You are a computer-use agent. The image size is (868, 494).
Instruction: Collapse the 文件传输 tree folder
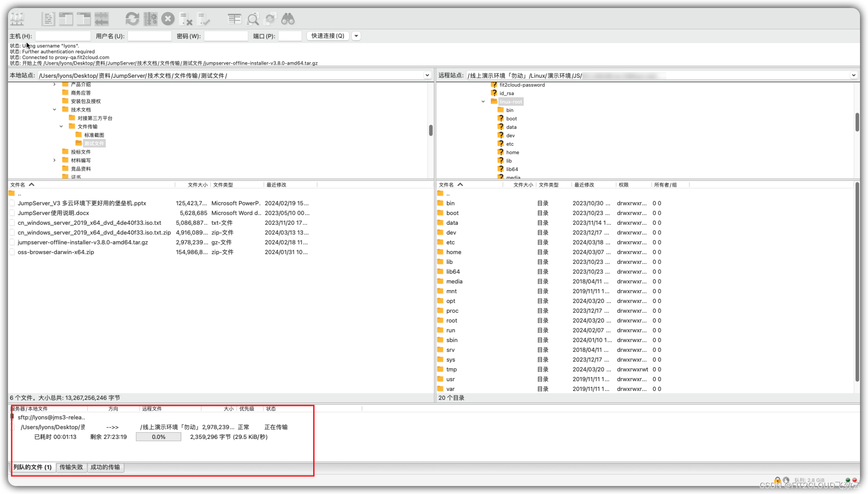61,127
